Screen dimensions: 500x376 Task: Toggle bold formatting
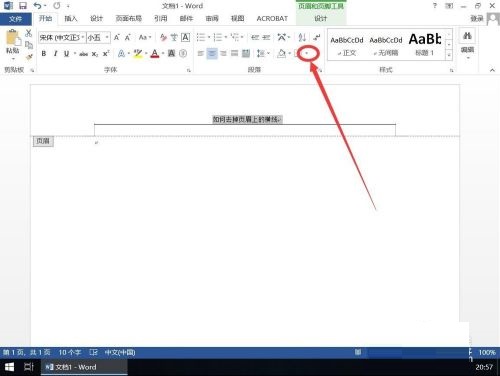(44, 54)
